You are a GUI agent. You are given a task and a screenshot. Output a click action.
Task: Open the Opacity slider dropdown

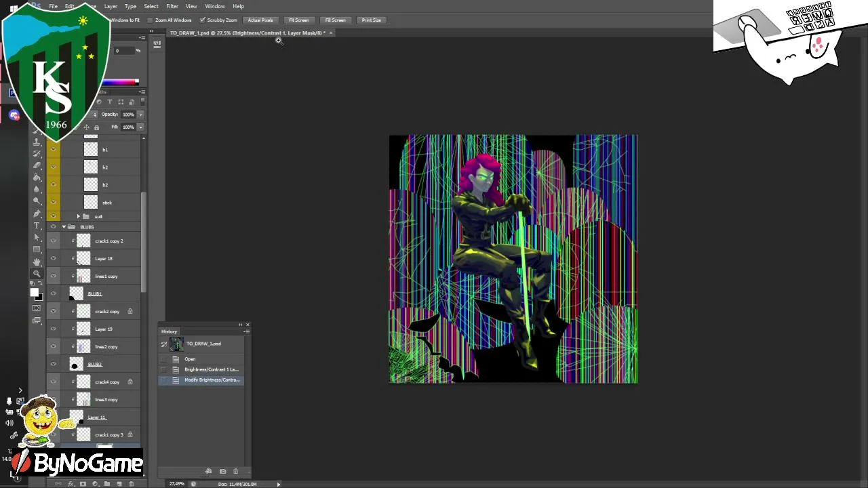140,115
